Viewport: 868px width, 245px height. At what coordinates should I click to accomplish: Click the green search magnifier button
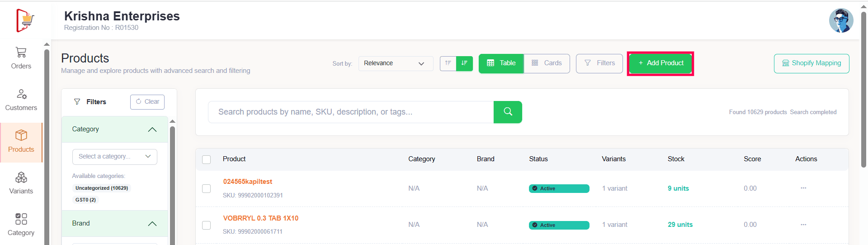508,112
